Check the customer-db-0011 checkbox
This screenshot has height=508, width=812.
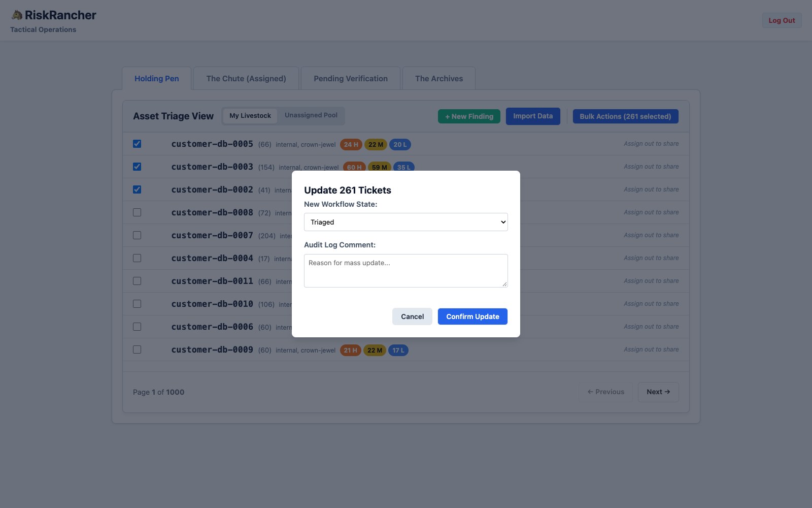137,281
